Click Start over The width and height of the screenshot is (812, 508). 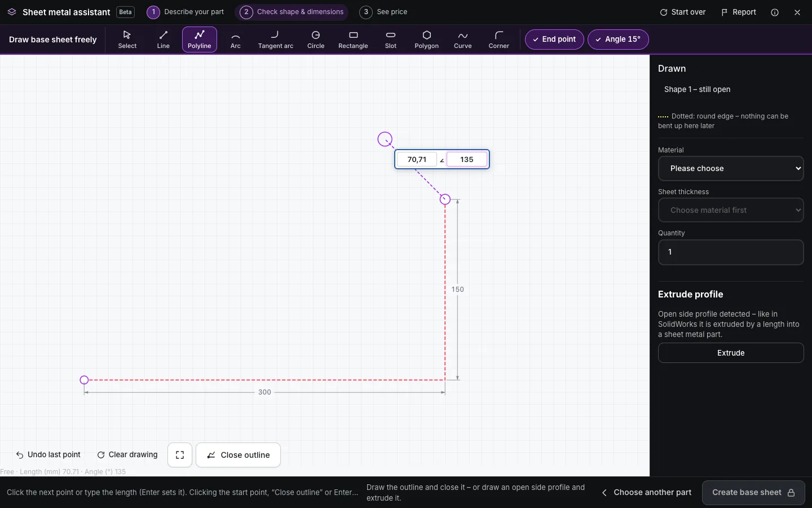pos(683,12)
